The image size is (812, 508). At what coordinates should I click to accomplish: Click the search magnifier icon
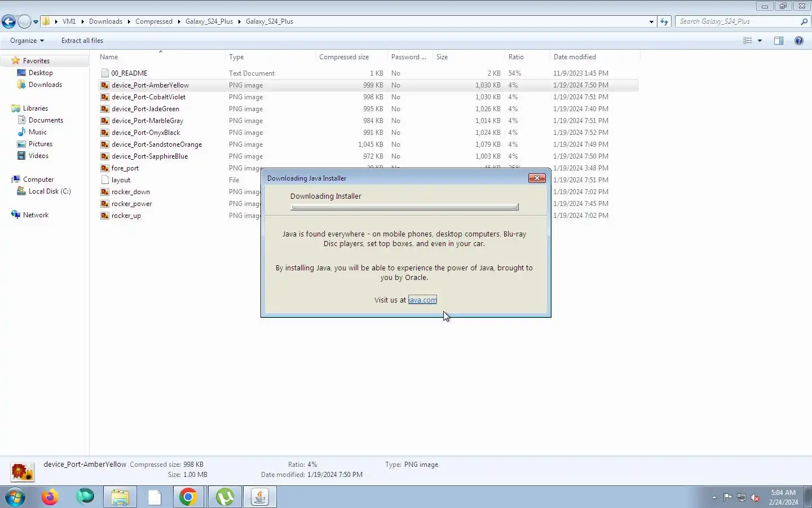tap(805, 21)
